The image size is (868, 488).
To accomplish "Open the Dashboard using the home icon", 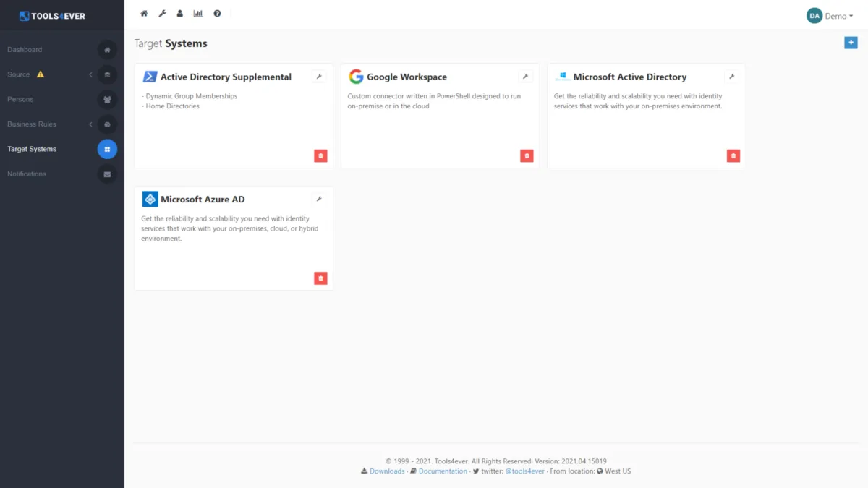I will tap(144, 13).
